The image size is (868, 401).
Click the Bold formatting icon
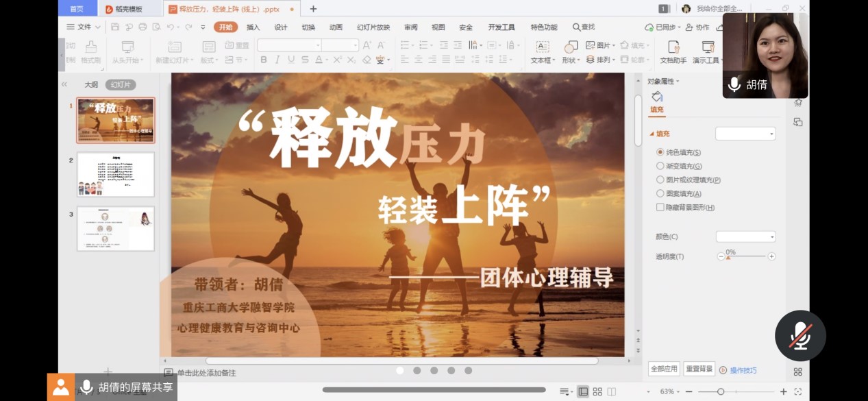pos(264,60)
